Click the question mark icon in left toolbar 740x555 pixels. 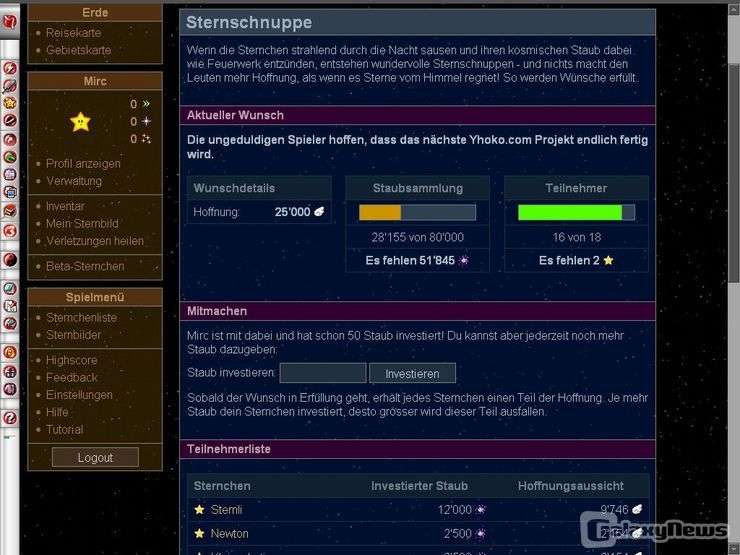(x=10, y=417)
